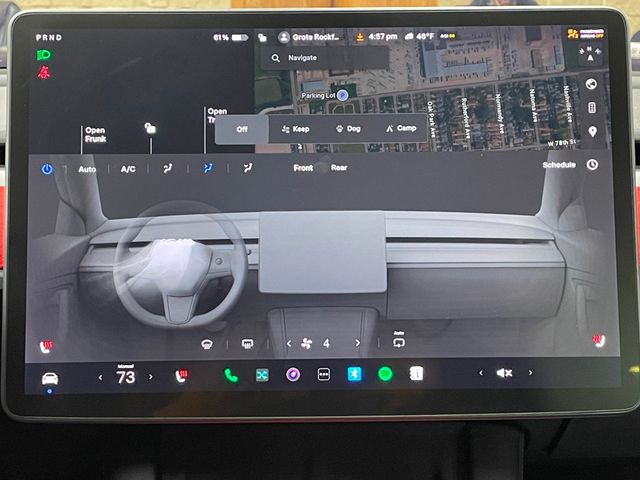This screenshot has height=480, width=640.
Task: Tap the passenger airbag off indicator
Action: point(585,33)
